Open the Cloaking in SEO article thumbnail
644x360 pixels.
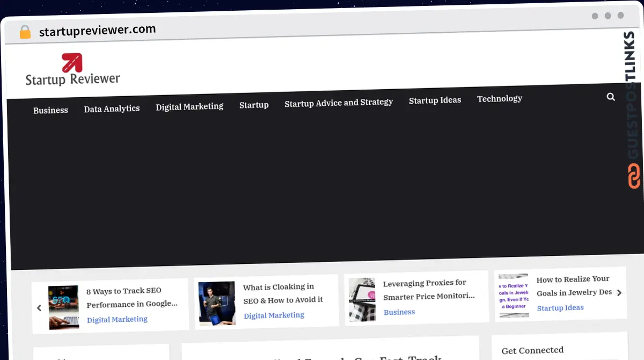coord(216,303)
